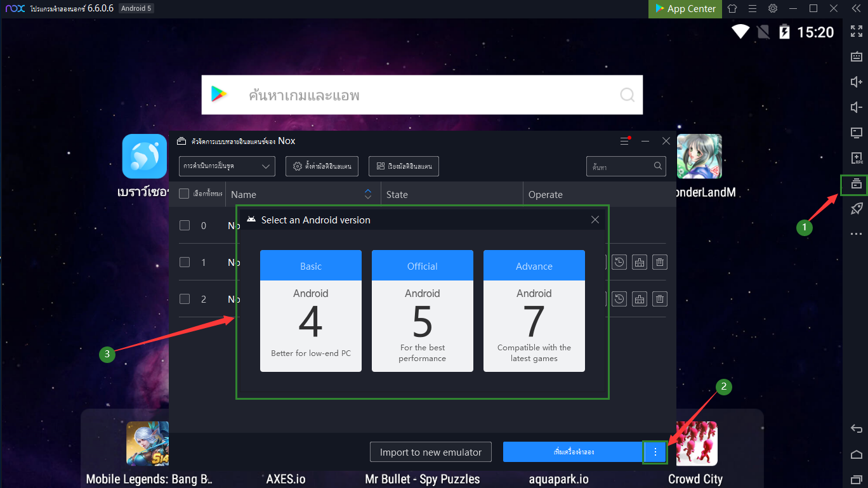Click the rocket cleanup icon in sidebar

point(856,209)
